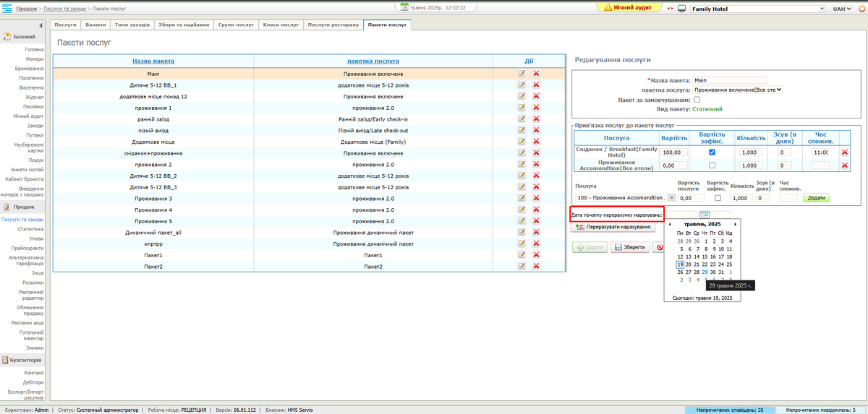Screen dimensions: 868x414
Task: Open the calendar date picker icon
Action: click(x=705, y=215)
